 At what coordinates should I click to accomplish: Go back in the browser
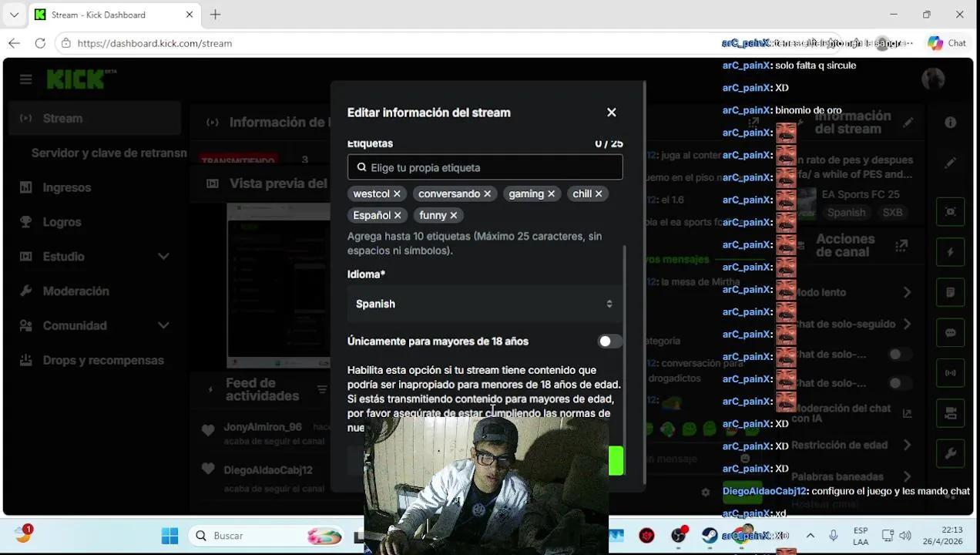coord(14,43)
